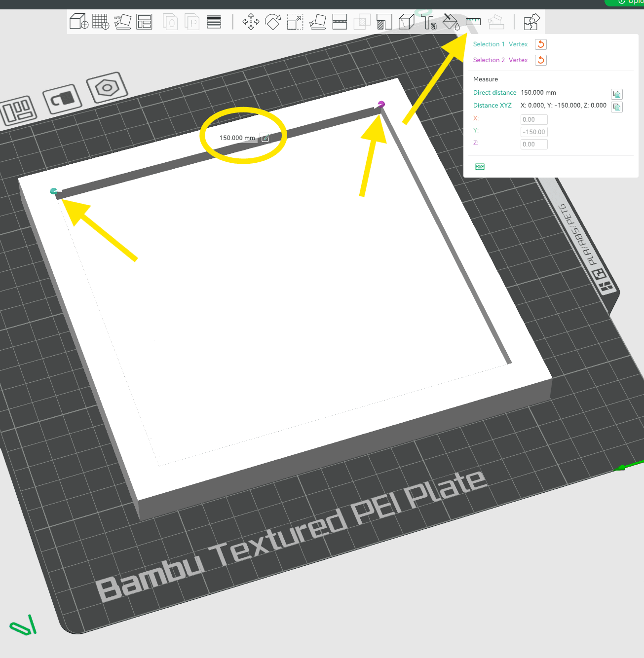644x658 pixels.
Task: Click the 'Direct distance' label
Action: [x=494, y=93]
